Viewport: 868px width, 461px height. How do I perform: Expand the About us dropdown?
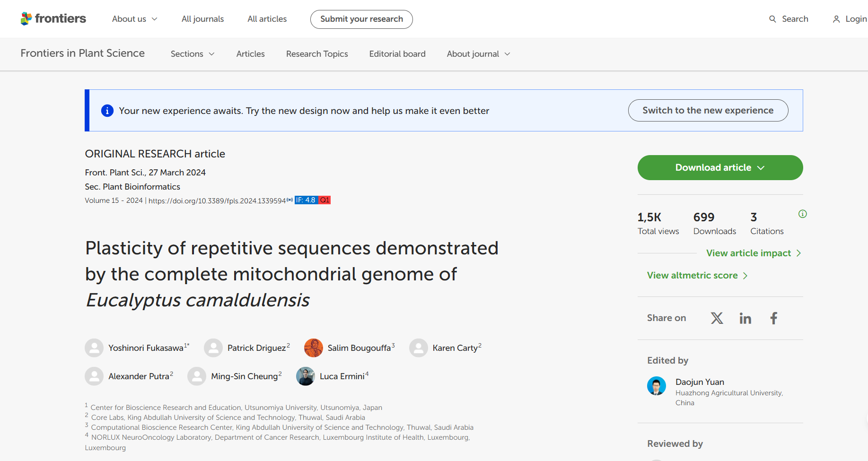click(134, 19)
